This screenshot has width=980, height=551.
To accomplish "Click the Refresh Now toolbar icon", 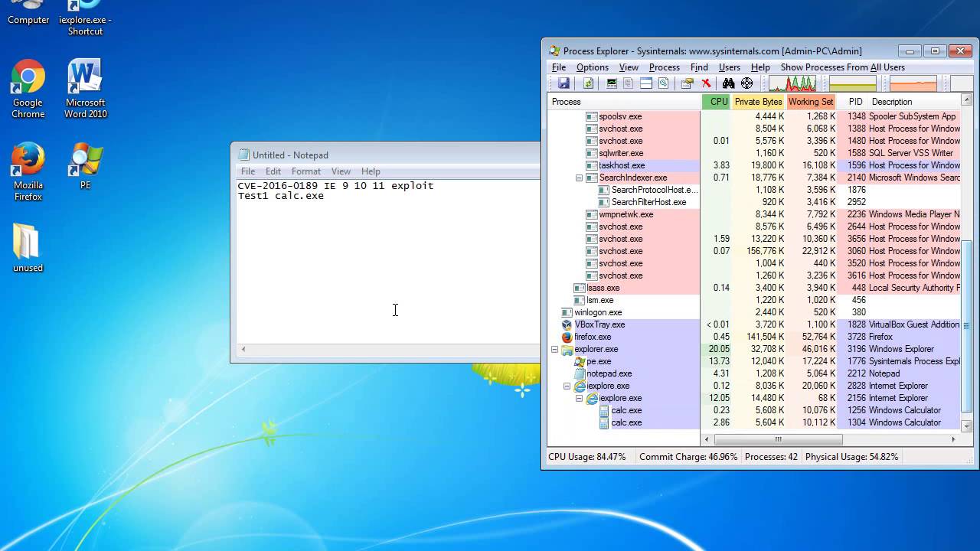I will click(588, 83).
